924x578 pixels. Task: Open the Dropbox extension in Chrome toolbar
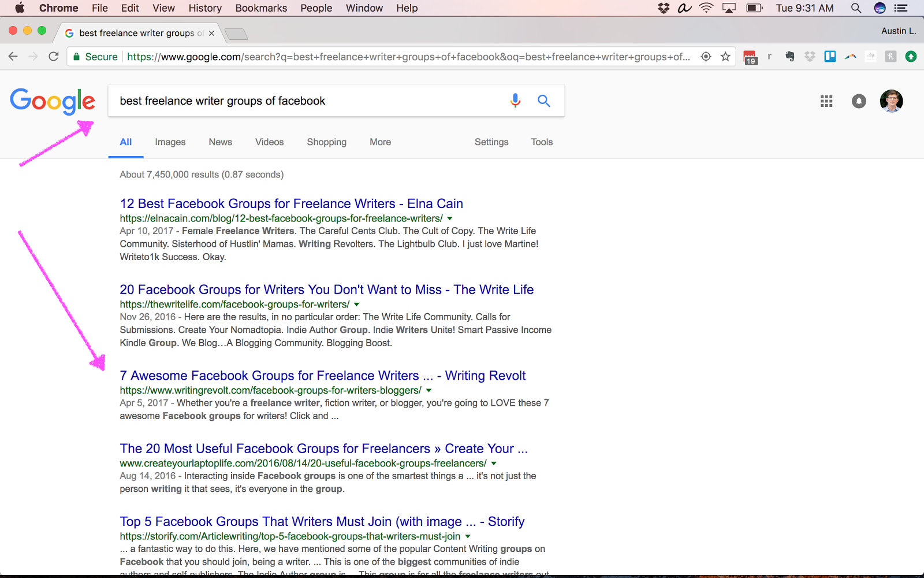point(810,56)
